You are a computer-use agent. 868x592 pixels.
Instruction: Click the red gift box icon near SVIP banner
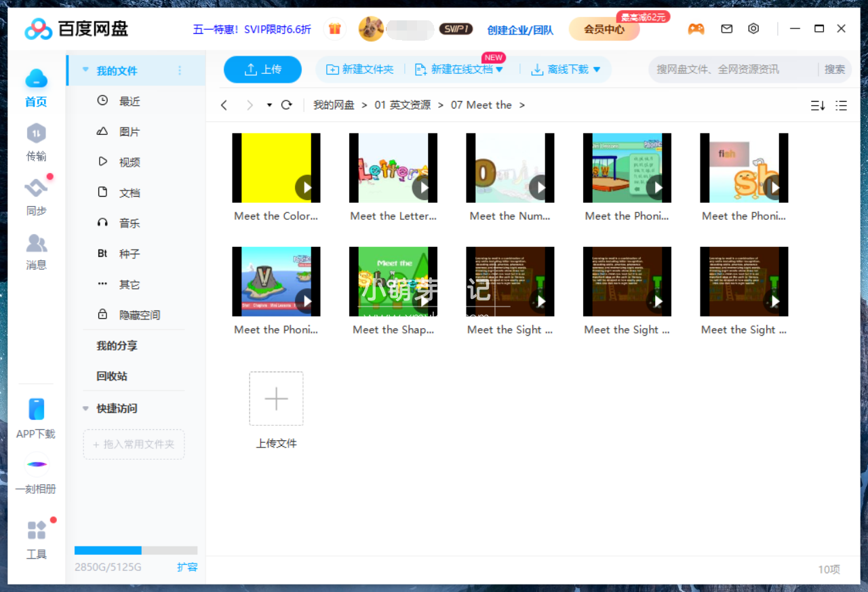334,28
